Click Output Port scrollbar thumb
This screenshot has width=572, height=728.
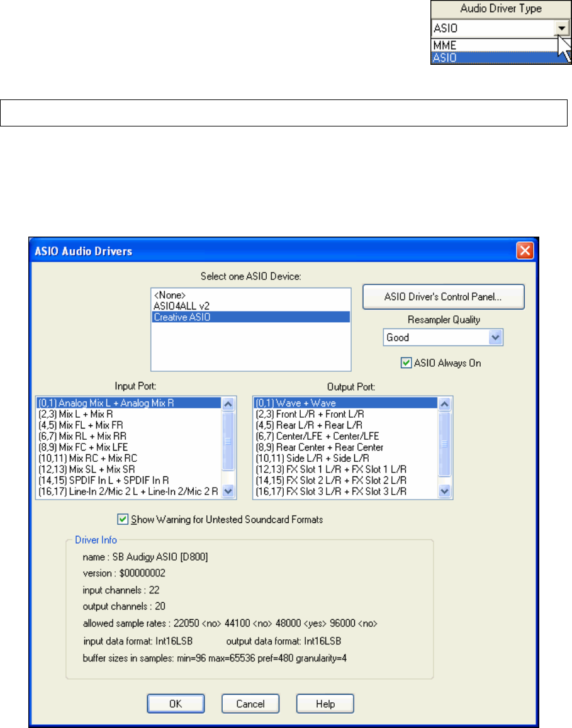[444, 444]
